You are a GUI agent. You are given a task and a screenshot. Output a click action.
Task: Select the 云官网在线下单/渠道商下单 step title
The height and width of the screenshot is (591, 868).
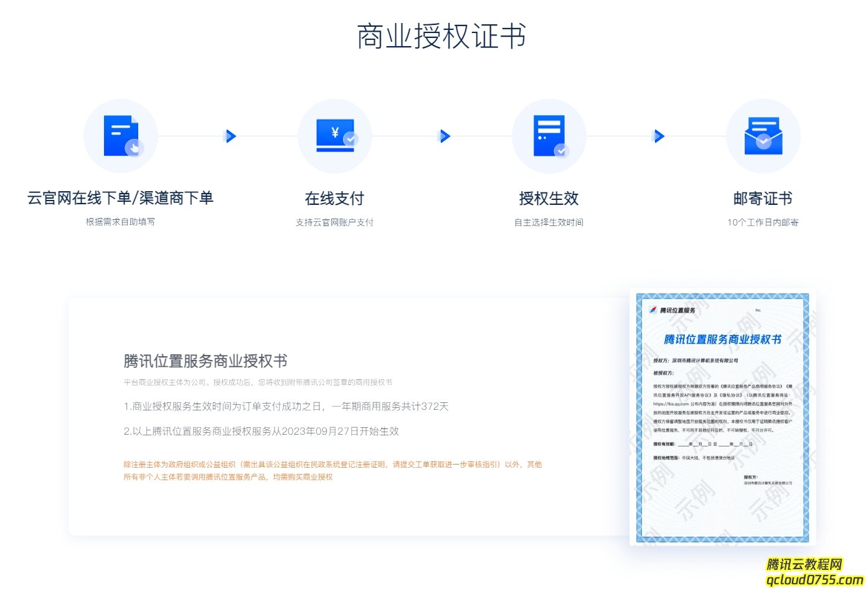(120, 198)
